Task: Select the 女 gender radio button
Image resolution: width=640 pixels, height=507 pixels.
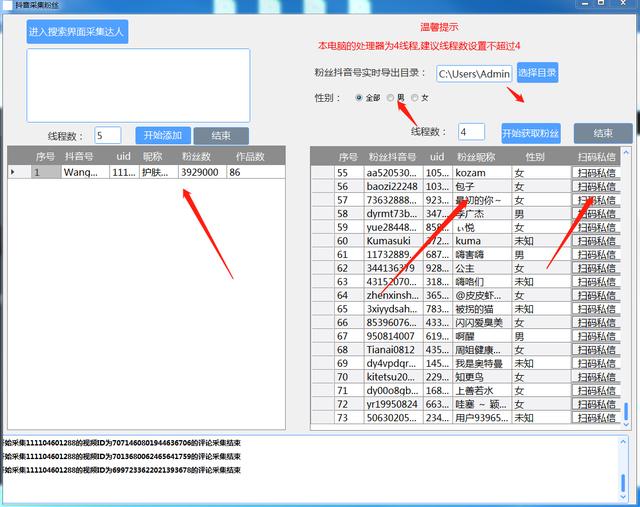Action: 415,98
